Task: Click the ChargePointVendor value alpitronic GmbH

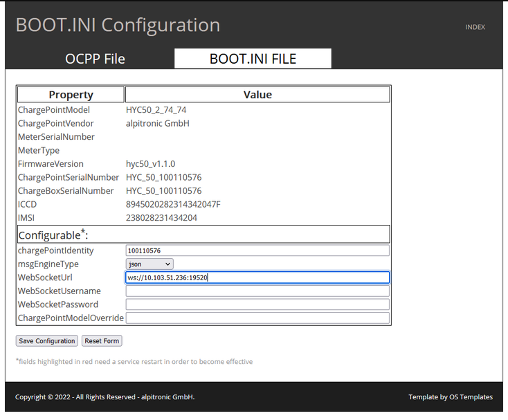Action: 157,123
